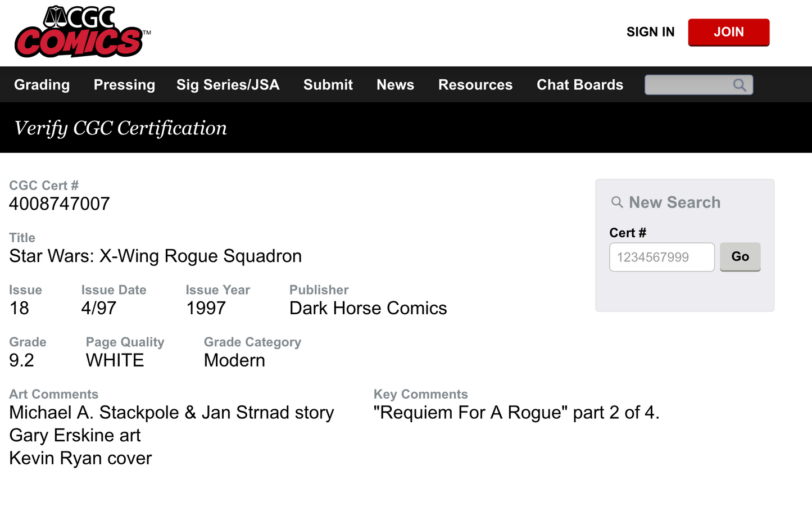Click the New Search heading
Image resolution: width=812 pixels, height=529 pixels.
674,202
